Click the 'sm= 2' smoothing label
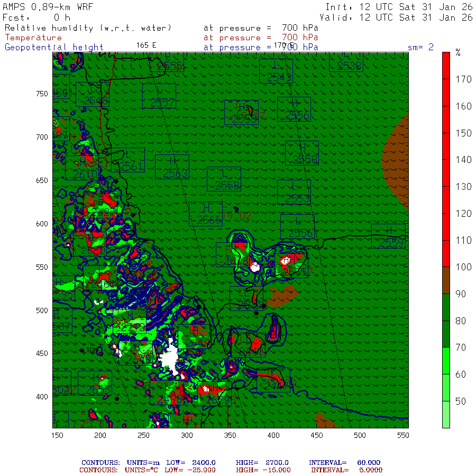 point(420,47)
